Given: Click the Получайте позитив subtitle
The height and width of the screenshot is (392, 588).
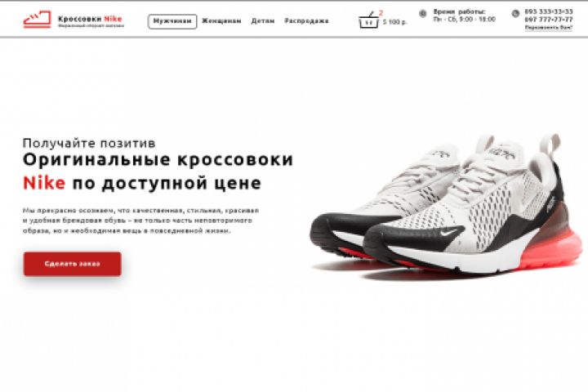Looking at the screenshot, I should tap(89, 143).
